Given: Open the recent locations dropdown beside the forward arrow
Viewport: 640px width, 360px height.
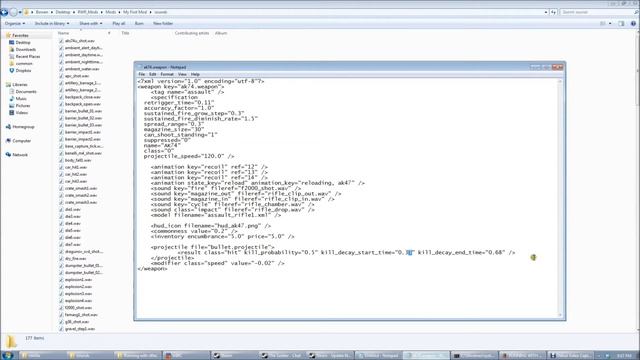Looking at the screenshot, I should coord(20,12).
